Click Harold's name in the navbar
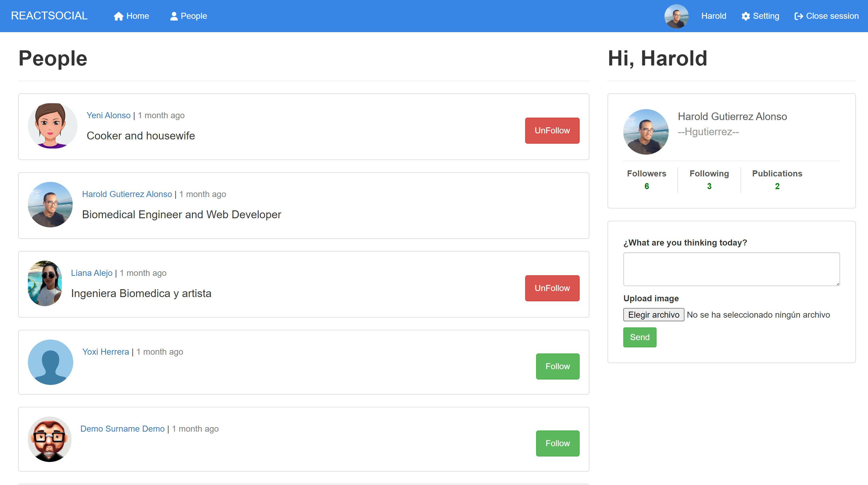The width and height of the screenshot is (868, 485). [713, 16]
